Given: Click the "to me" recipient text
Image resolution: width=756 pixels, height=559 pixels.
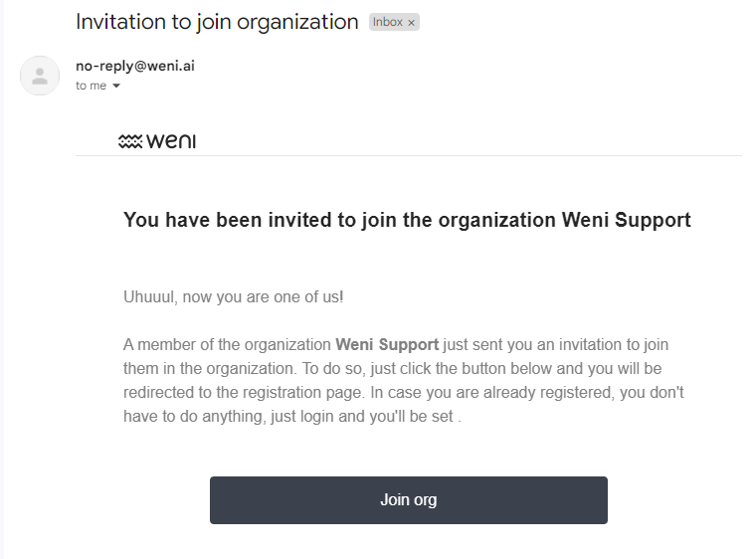Looking at the screenshot, I should click(91, 87).
